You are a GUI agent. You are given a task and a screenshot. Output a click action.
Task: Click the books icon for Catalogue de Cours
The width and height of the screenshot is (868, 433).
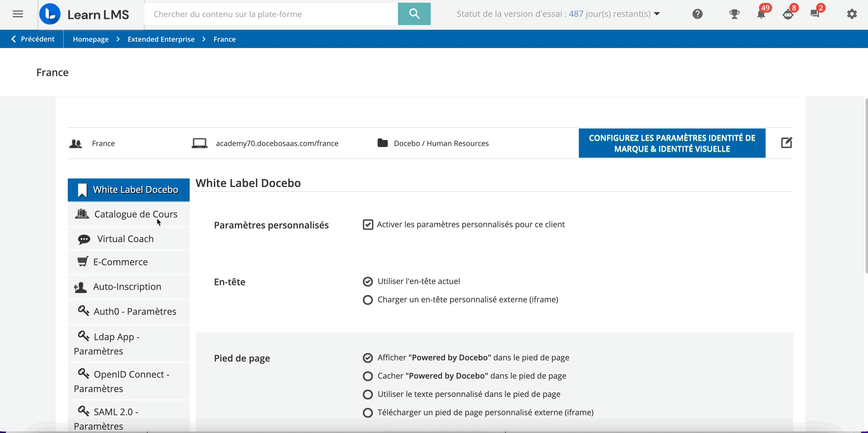82,214
